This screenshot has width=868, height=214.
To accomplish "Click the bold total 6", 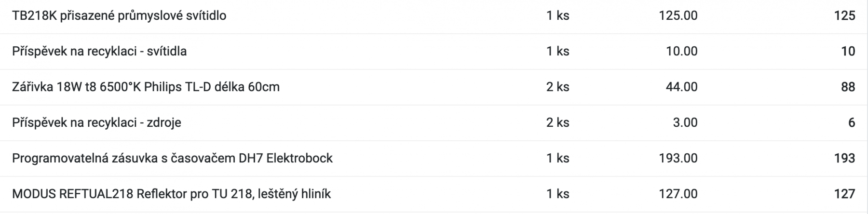I will 851,122.
